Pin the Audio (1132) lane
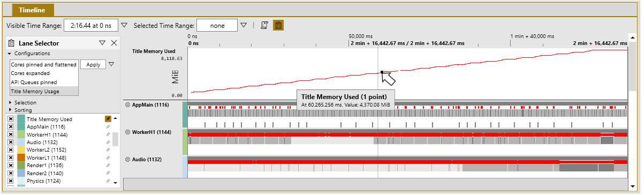This screenshot has width=644, height=195. (108, 142)
